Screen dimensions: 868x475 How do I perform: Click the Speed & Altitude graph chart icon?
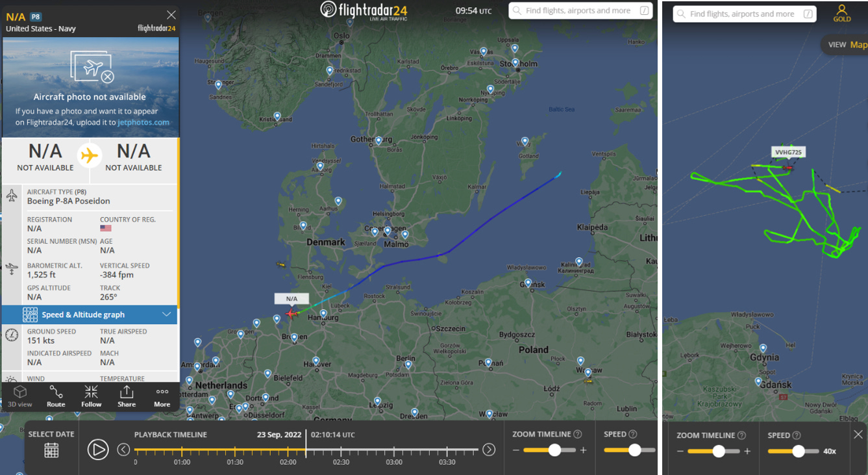point(30,315)
